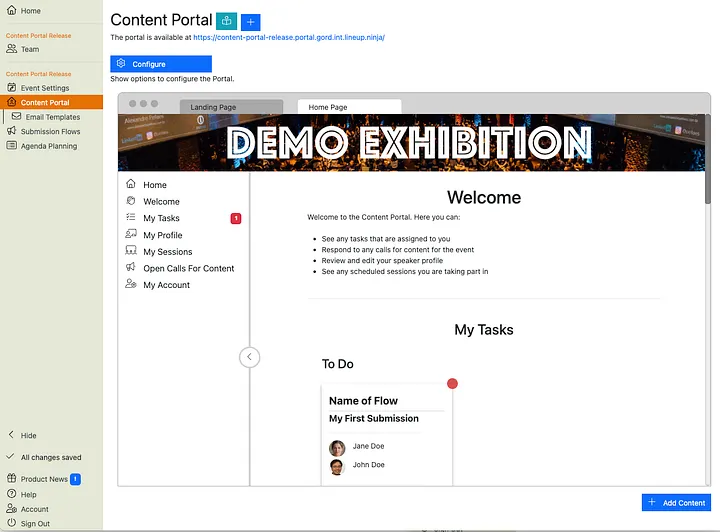Open Event Settings in the sidebar
Screen dimensions: 720x532
click(x=45, y=88)
